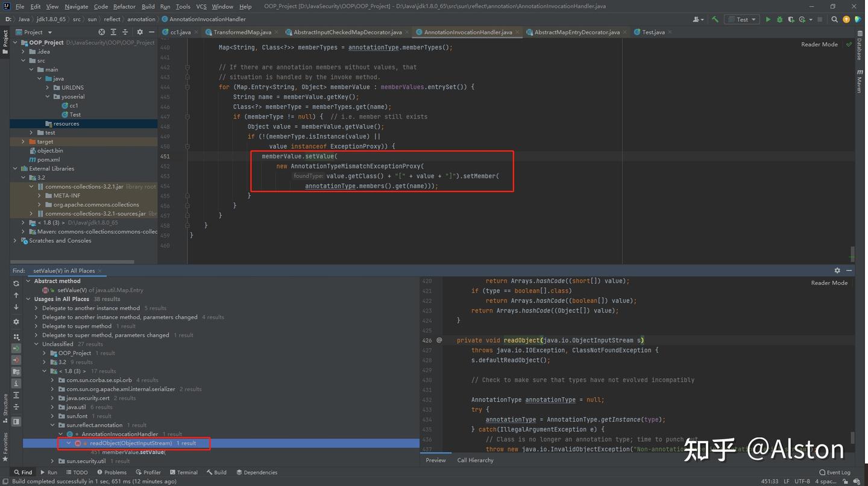This screenshot has height=486, width=868.
Task: Open the Navigate menu
Action: click(x=76, y=7)
